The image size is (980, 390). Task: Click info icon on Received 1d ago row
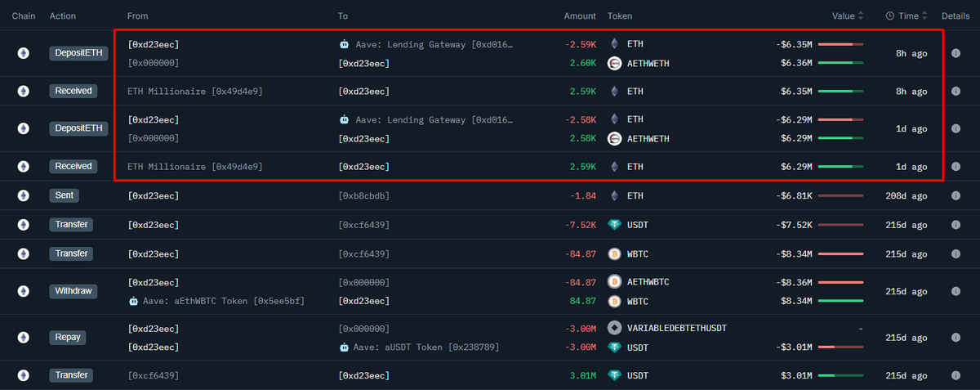pyautogui.click(x=955, y=166)
